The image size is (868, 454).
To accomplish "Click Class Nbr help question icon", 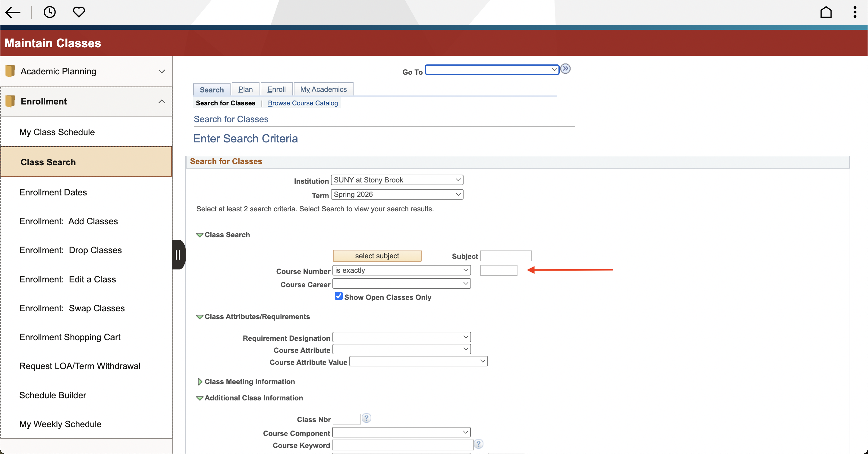I will pyautogui.click(x=366, y=418).
